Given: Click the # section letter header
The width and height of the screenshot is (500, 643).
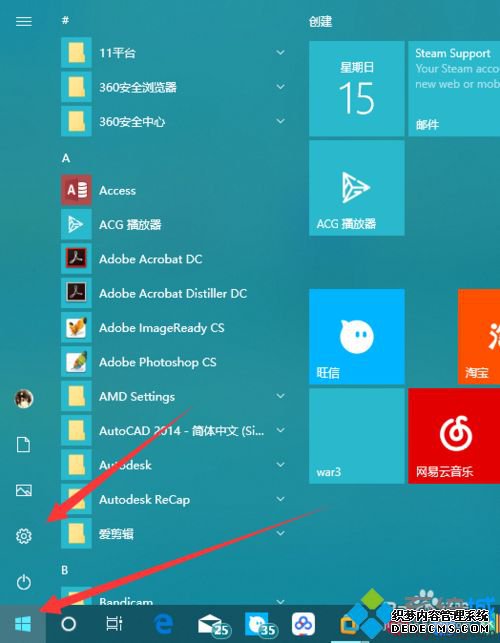Looking at the screenshot, I should 65,20.
